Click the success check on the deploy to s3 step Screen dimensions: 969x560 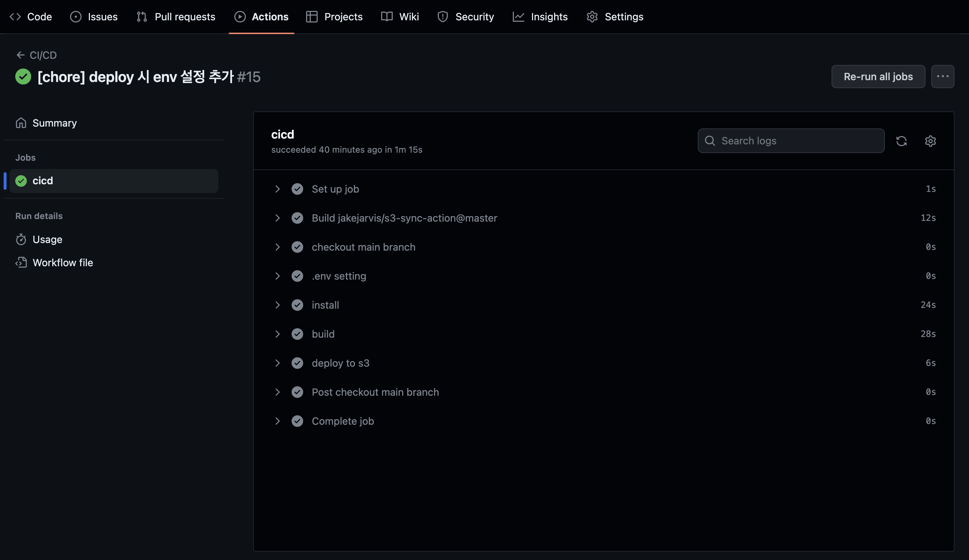coord(297,363)
